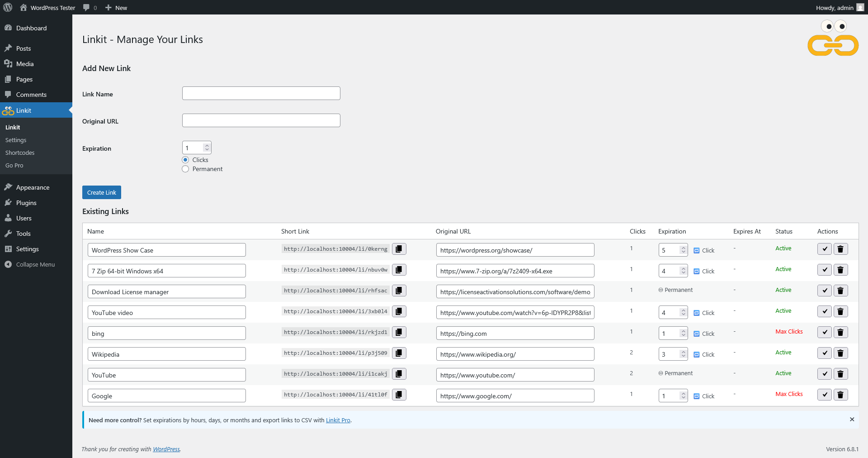868x458 pixels.
Task: Delete the Google link
Action: point(840,395)
